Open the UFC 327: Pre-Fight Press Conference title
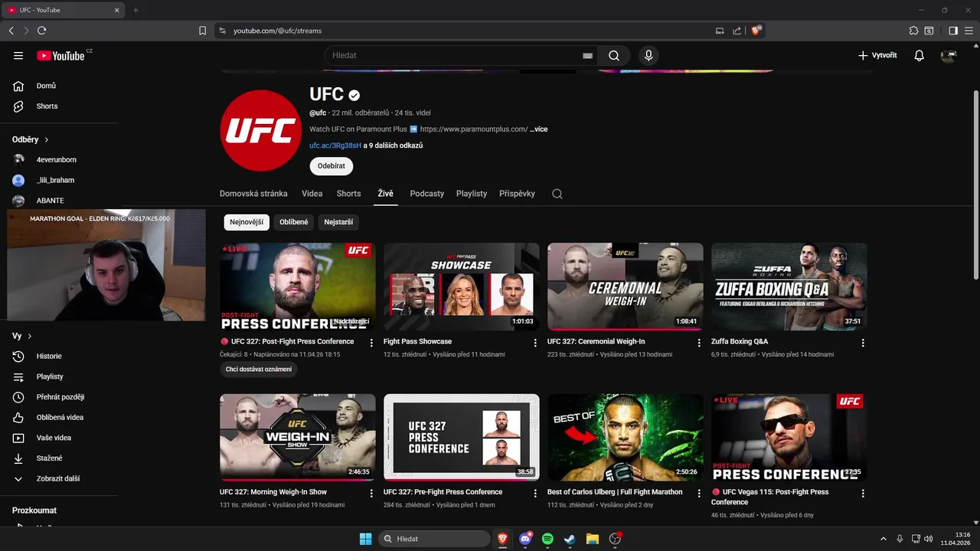 [443, 492]
